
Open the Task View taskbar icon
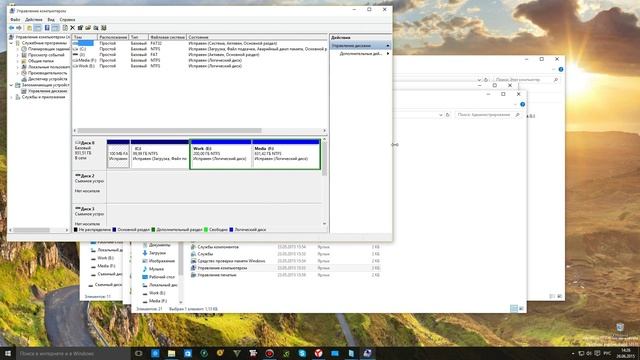(x=139, y=353)
